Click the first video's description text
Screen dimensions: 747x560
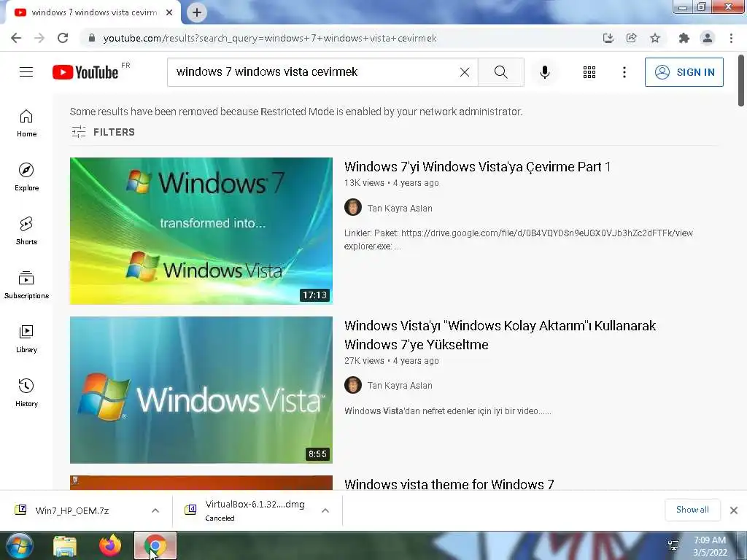tap(519, 239)
